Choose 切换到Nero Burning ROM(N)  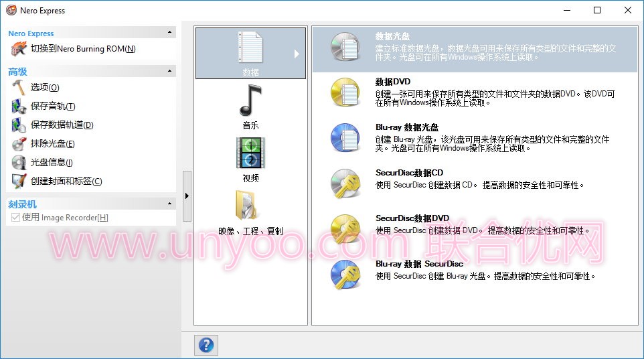83,49
